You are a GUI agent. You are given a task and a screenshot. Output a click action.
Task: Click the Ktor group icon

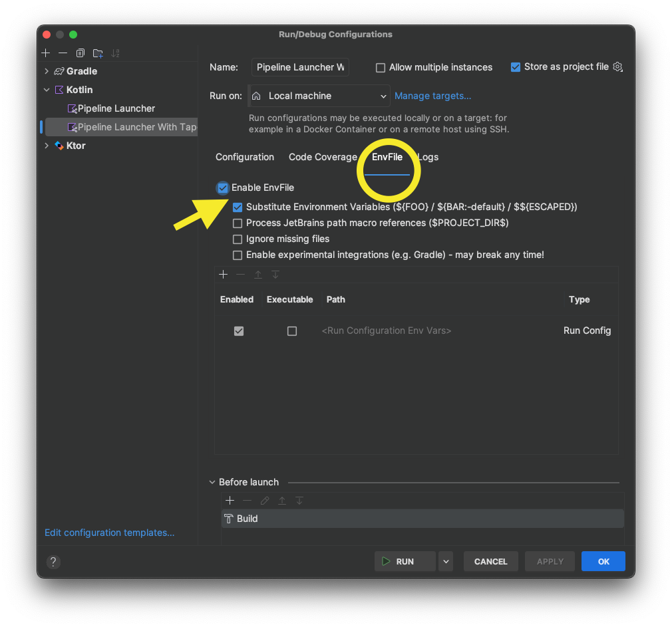coord(59,146)
